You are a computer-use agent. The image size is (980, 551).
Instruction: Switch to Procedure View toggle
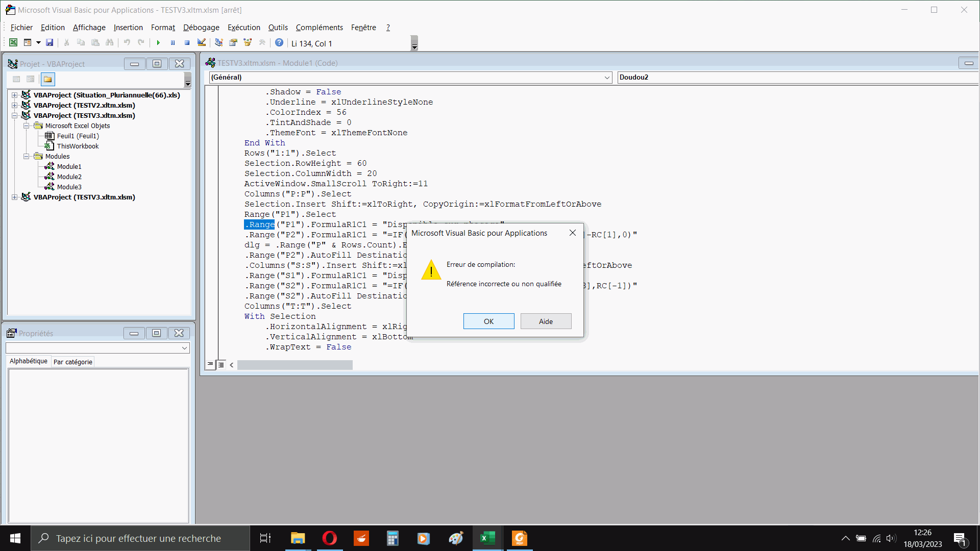pos(210,365)
